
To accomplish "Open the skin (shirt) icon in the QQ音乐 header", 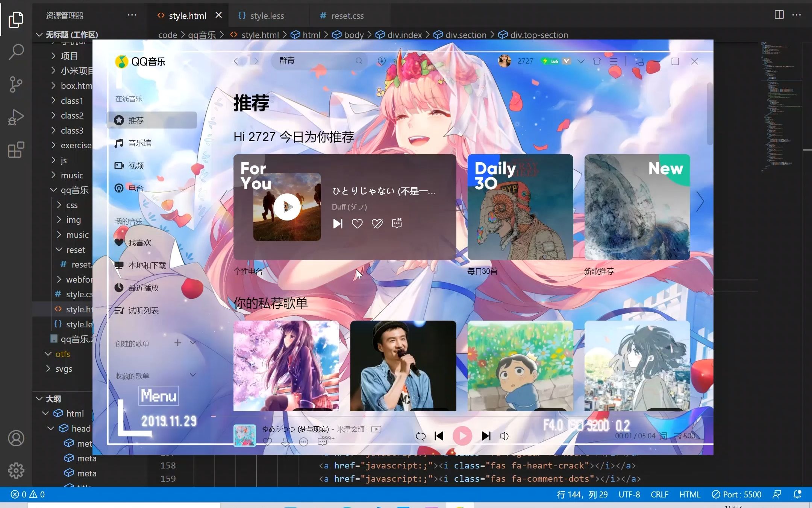I will tap(597, 61).
